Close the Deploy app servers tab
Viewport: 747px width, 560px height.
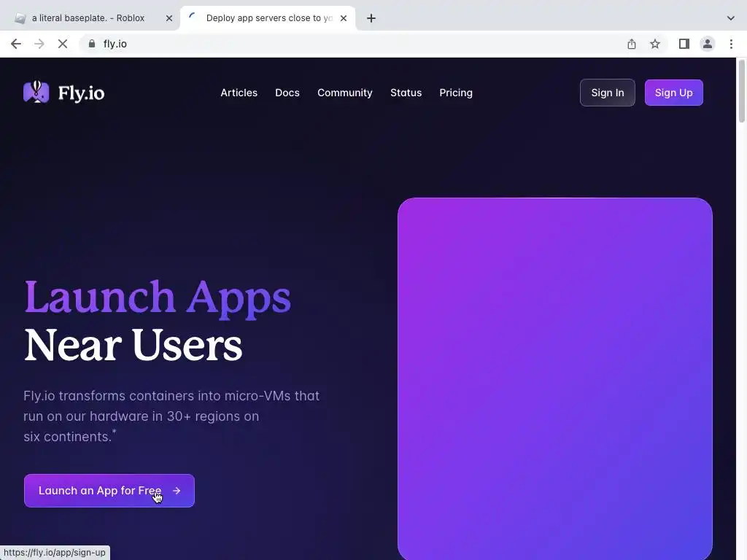[344, 18]
